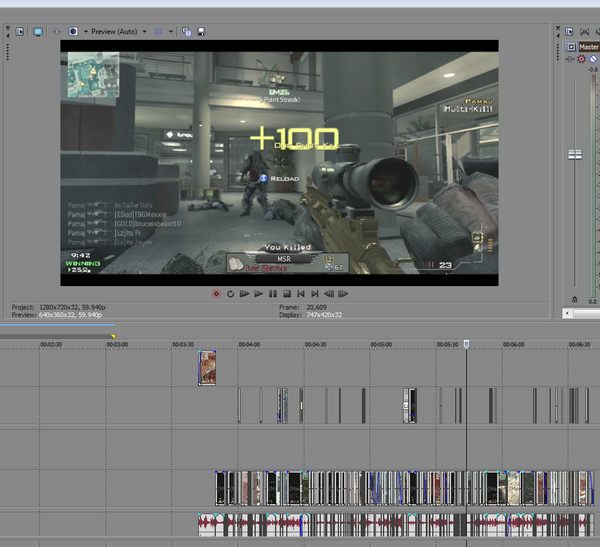Click timeline ruler at 00:06:00
This screenshot has width=600, height=547.
tap(513, 345)
